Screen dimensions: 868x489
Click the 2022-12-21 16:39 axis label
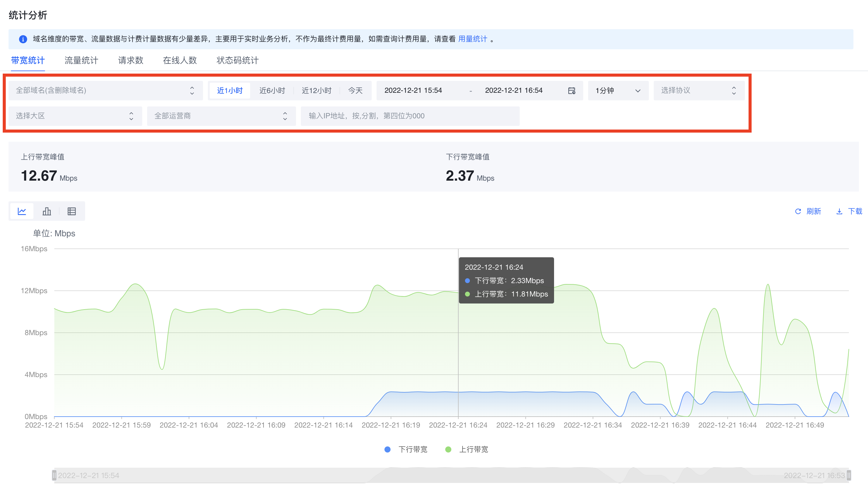point(660,425)
